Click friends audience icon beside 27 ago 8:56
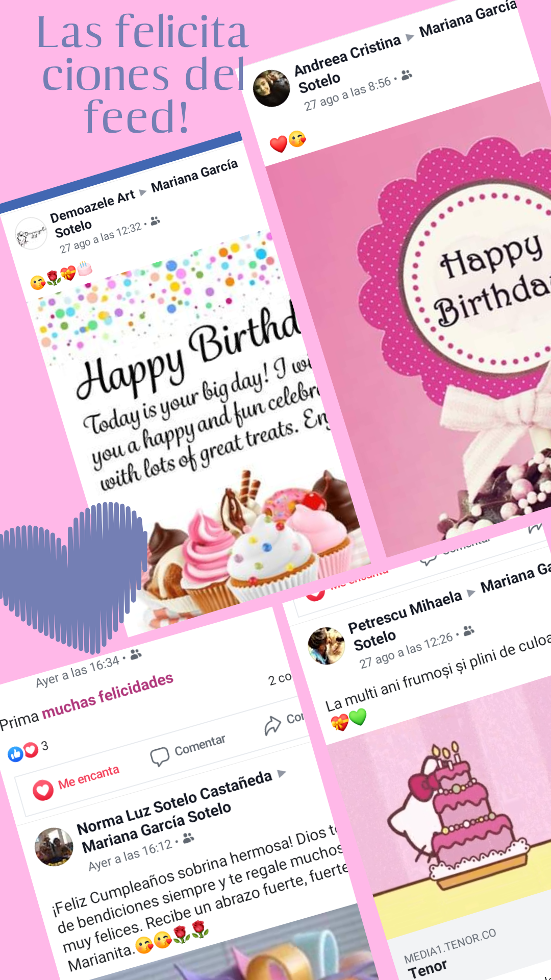 coord(407,76)
